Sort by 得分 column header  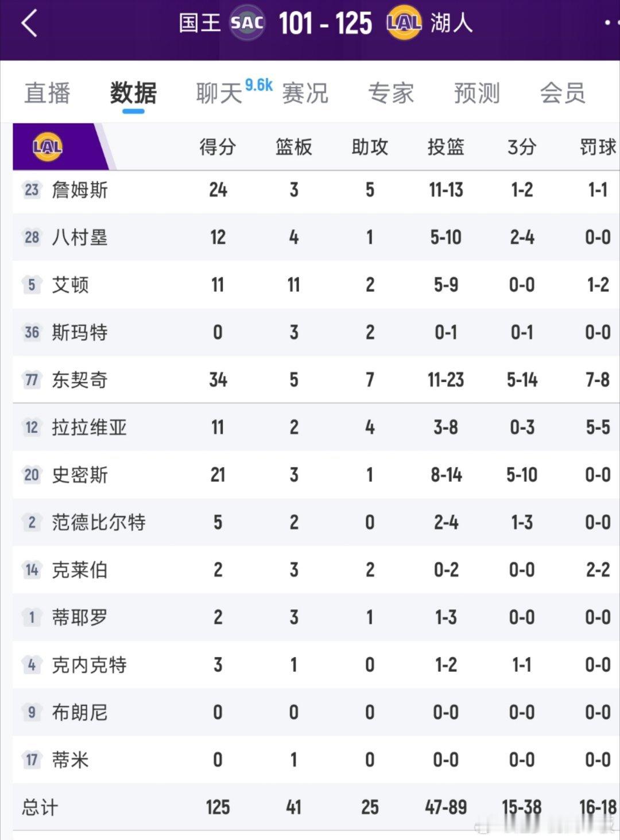click(218, 147)
